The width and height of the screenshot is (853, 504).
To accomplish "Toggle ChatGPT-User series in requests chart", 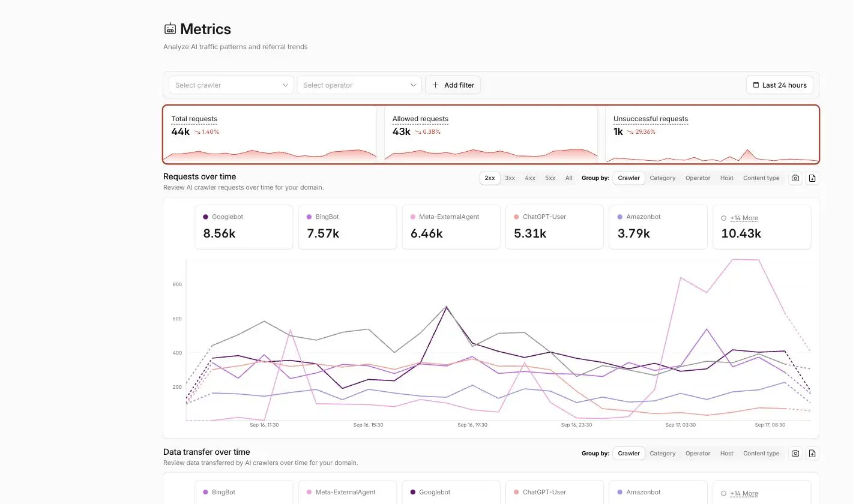I will (555, 227).
